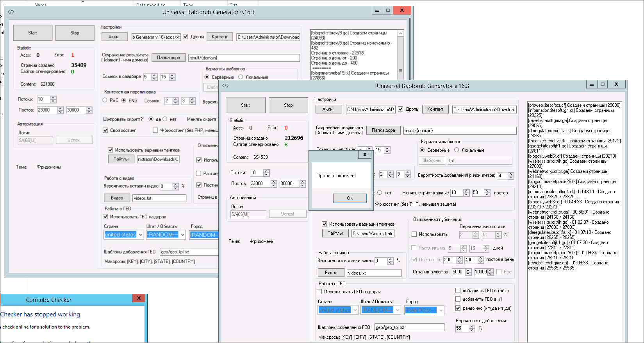The image size is (644, 343).
Task: Click the </> icon in front window title bar
Action: coord(225,86)
